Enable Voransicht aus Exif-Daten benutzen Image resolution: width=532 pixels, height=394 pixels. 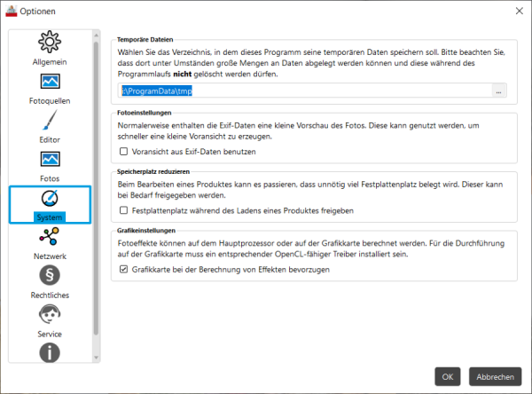coord(123,152)
